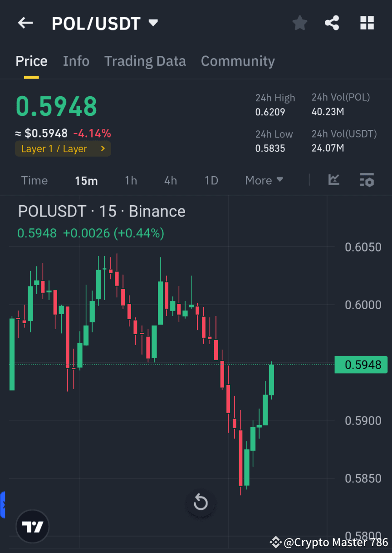Switch to line chart view icon

[x=334, y=180]
